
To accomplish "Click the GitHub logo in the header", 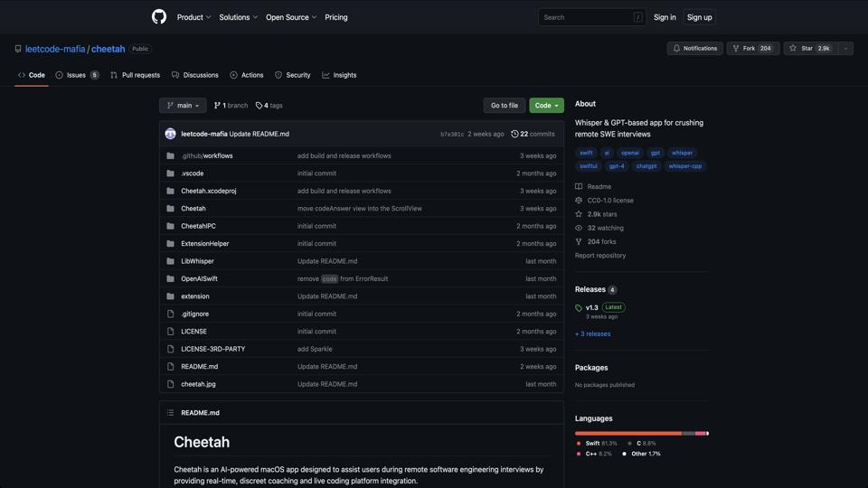I will (x=159, y=17).
